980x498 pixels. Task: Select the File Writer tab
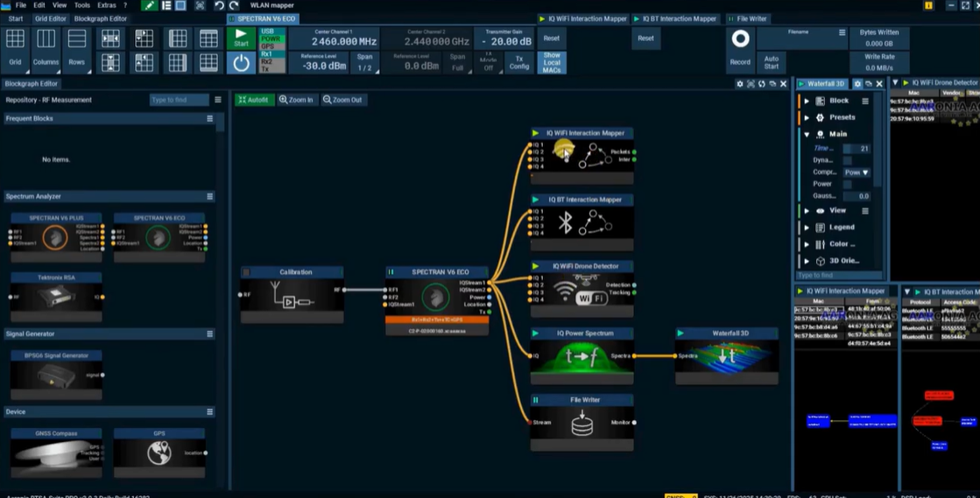pyautogui.click(x=747, y=18)
